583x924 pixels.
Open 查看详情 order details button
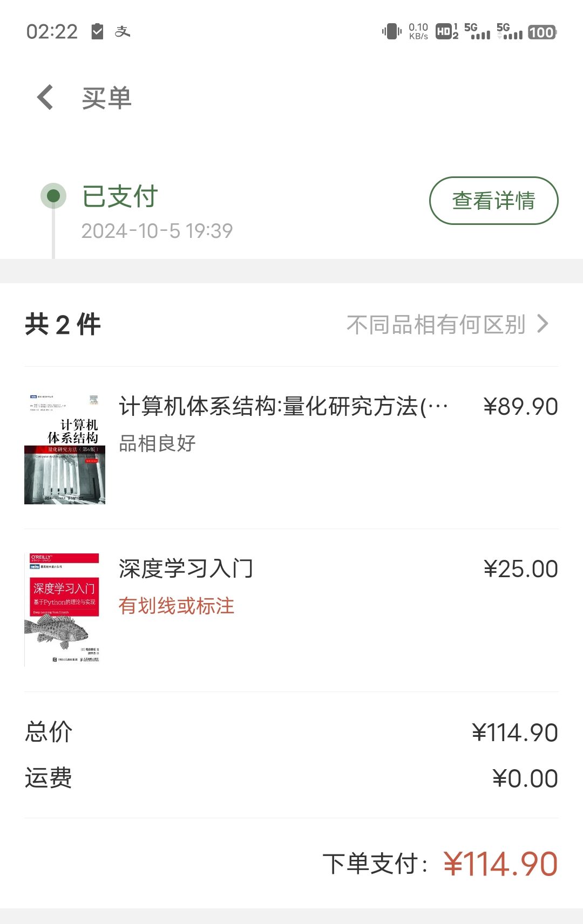[x=493, y=201]
